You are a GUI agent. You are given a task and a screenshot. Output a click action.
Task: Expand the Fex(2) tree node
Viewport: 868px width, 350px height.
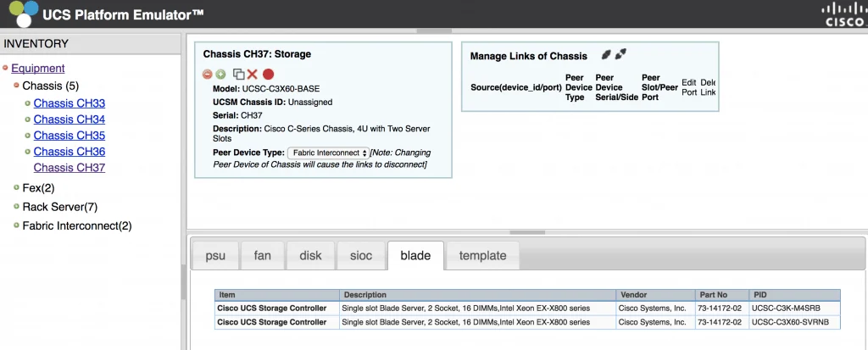point(17,188)
